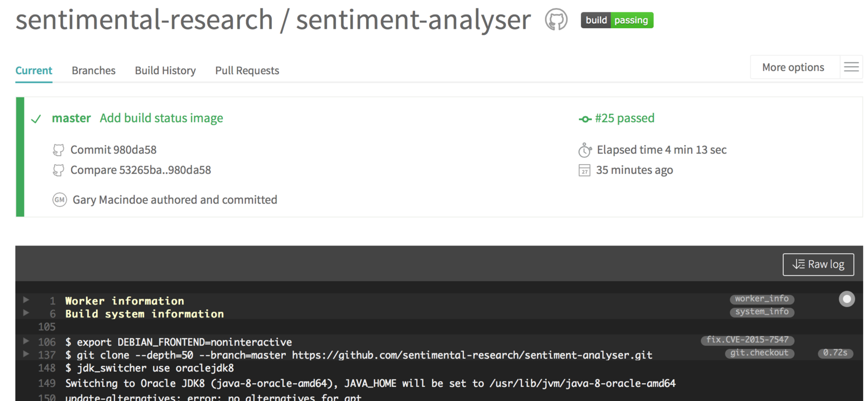Screen dimensions: 868x401
Task: Expand the Build system information fold
Action: pyautogui.click(x=25, y=313)
